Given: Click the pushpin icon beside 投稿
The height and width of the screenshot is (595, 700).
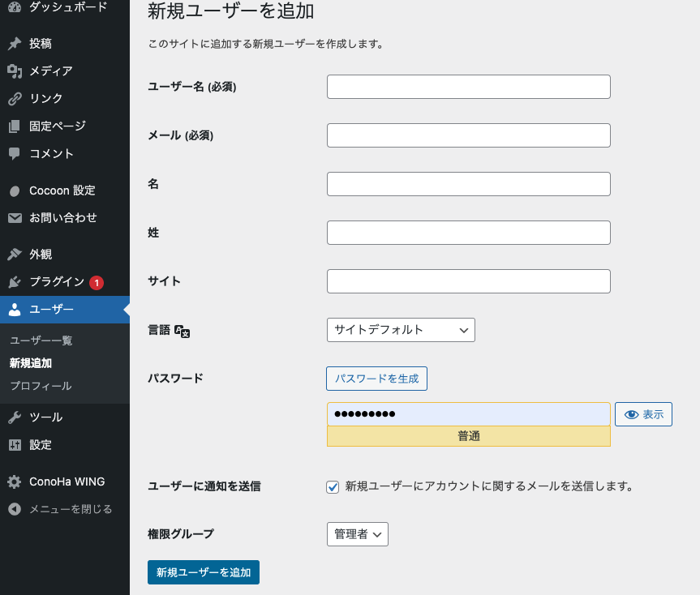Looking at the screenshot, I should tap(15, 44).
